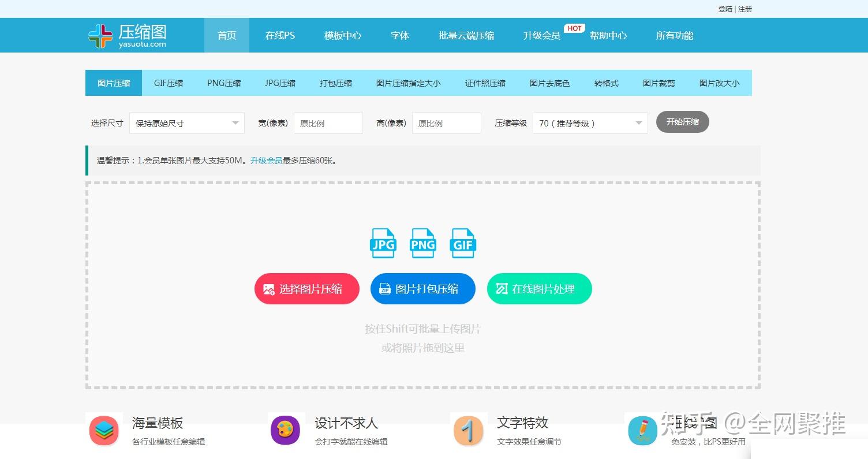
Task: Switch to the 证件照压缩 tab
Action: tap(485, 83)
